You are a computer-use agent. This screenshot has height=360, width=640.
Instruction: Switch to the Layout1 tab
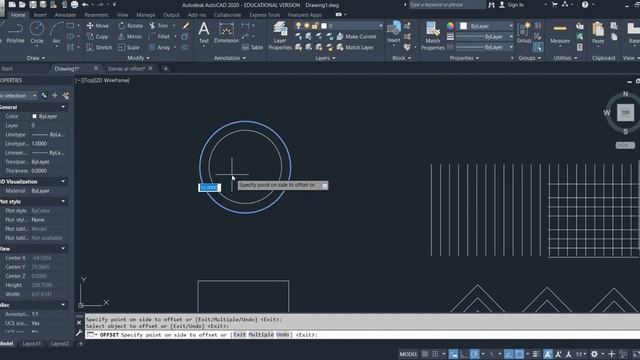pyautogui.click(x=31, y=344)
